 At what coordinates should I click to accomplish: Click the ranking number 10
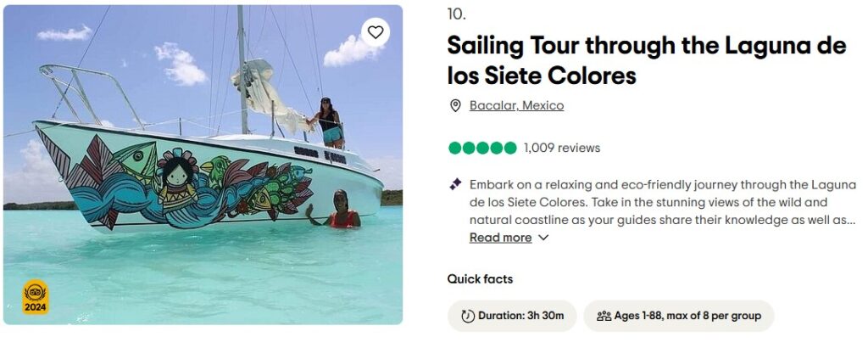click(456, 14)
